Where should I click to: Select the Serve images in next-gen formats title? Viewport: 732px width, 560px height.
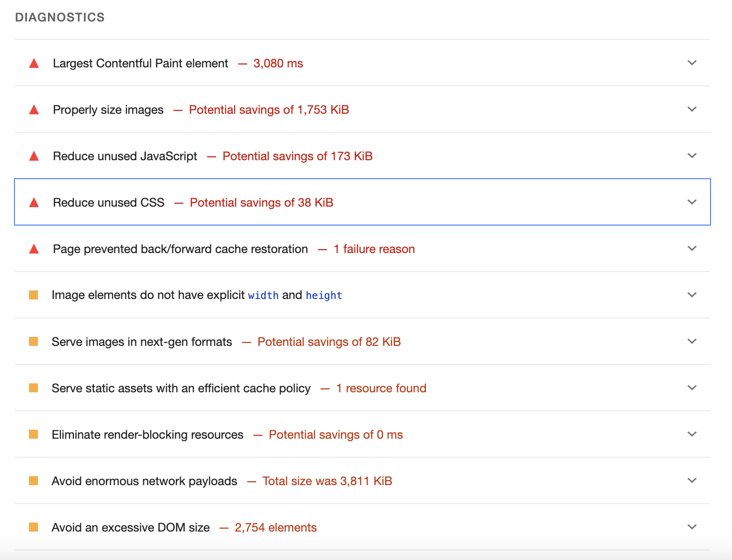pos(142,342)
